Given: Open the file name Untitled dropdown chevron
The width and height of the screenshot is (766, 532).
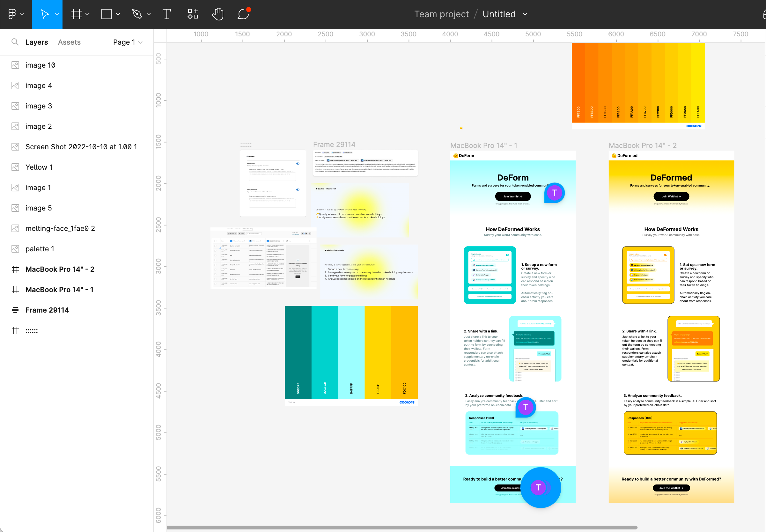Looking at the screenshot, I should click(525, 14).
